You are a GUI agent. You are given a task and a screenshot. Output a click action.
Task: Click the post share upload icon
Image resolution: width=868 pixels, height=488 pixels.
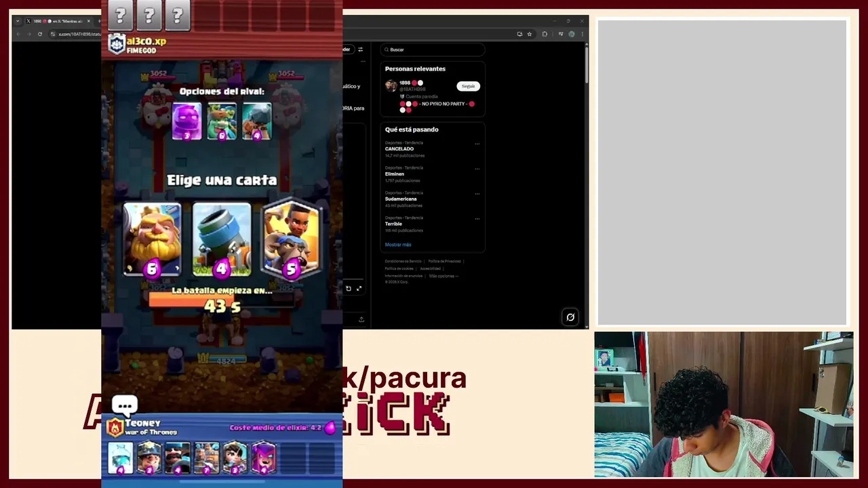361,319
